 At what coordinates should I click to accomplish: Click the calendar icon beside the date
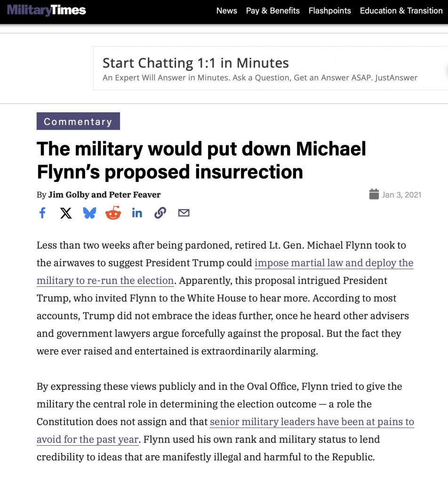click(x=374, y=194)
